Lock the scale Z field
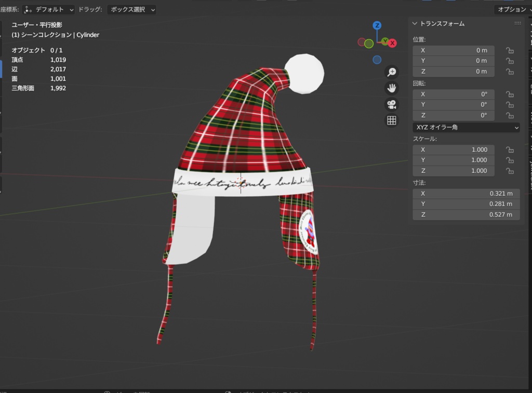 tap(510, 171)
